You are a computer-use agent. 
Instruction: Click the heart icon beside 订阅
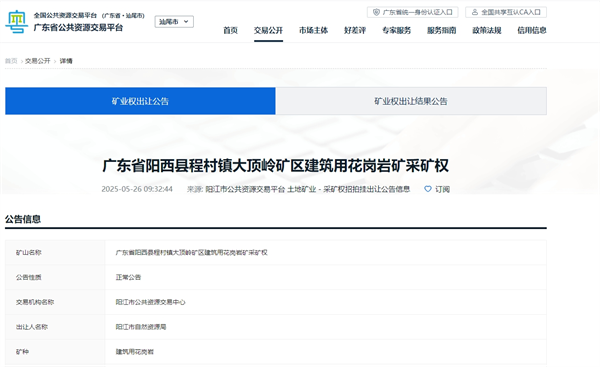point(428,189)
